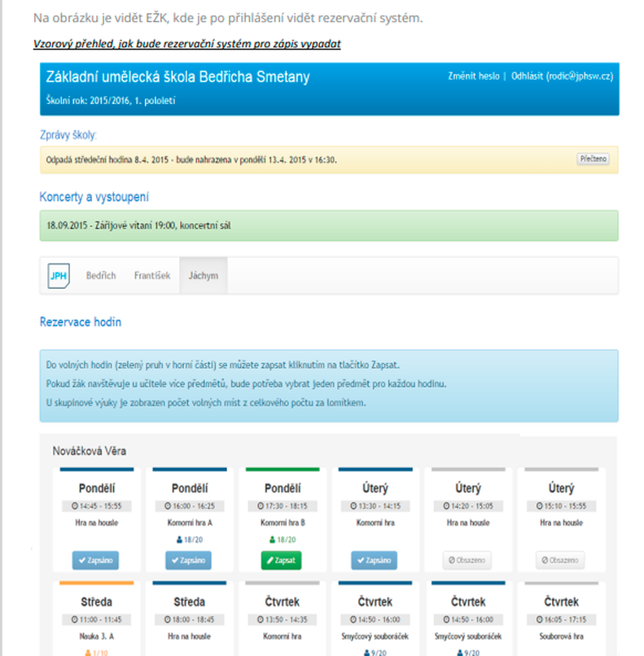
Task: Click the clock icon on Pondělí 14:45 card
Action: coord(74,505)
